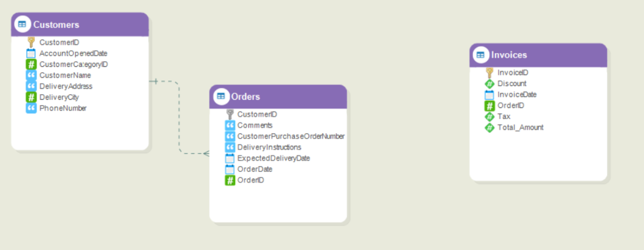Screen dimensions: 644x250
Task: Click the Customers table icon in header
Action: [22, 24]
